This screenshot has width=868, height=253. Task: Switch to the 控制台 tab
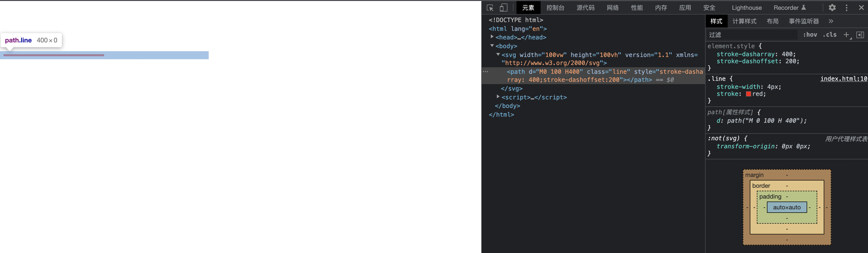pyautogui.click(x=555, y=8)
